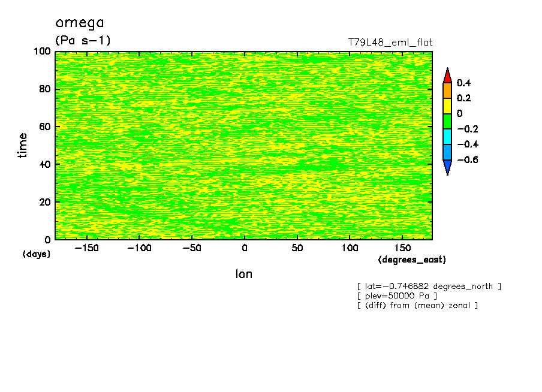Image resolution: width=542 pixels, height=392 pixels.
Task: Click the 'time' y-axis label
Action: pyautogui.click(x=23, y=145)
